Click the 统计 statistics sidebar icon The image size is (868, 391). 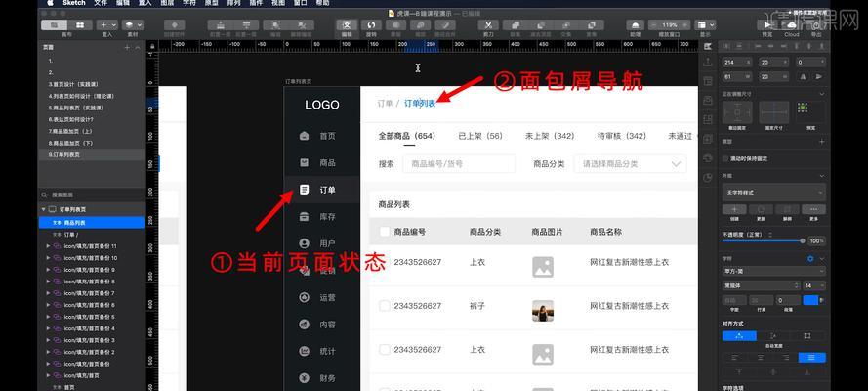(x=304, y=351)
